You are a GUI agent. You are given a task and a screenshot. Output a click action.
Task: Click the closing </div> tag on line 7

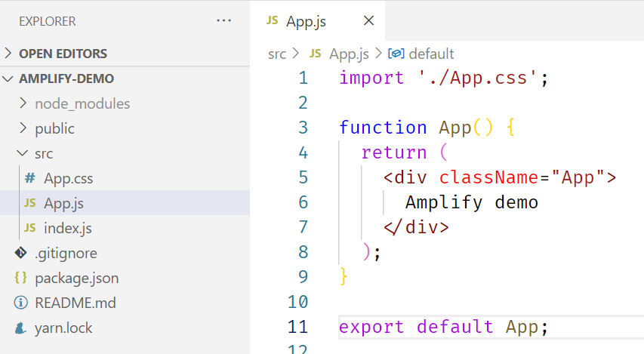pos(417,227)
